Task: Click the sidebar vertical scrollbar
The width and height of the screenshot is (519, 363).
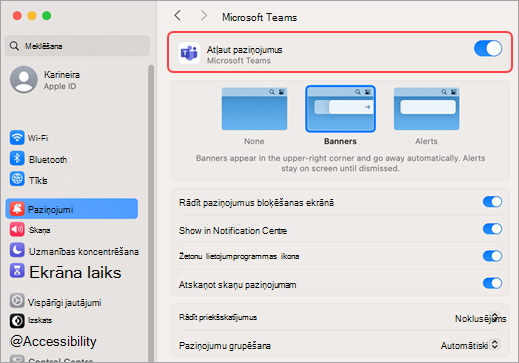Action: (x=151, y=213)
